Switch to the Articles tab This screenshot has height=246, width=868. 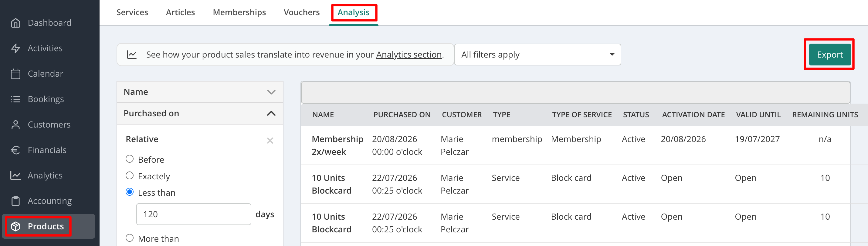coord(180,12)
